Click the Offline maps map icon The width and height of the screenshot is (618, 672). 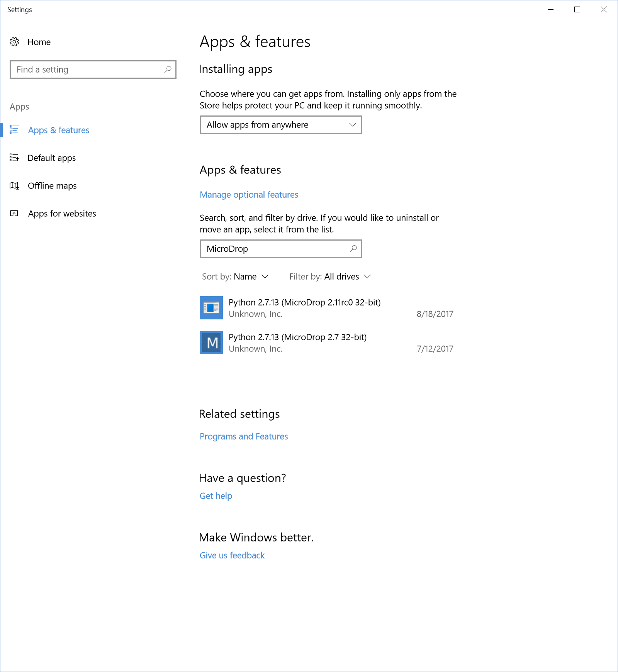tap(14, 186)
